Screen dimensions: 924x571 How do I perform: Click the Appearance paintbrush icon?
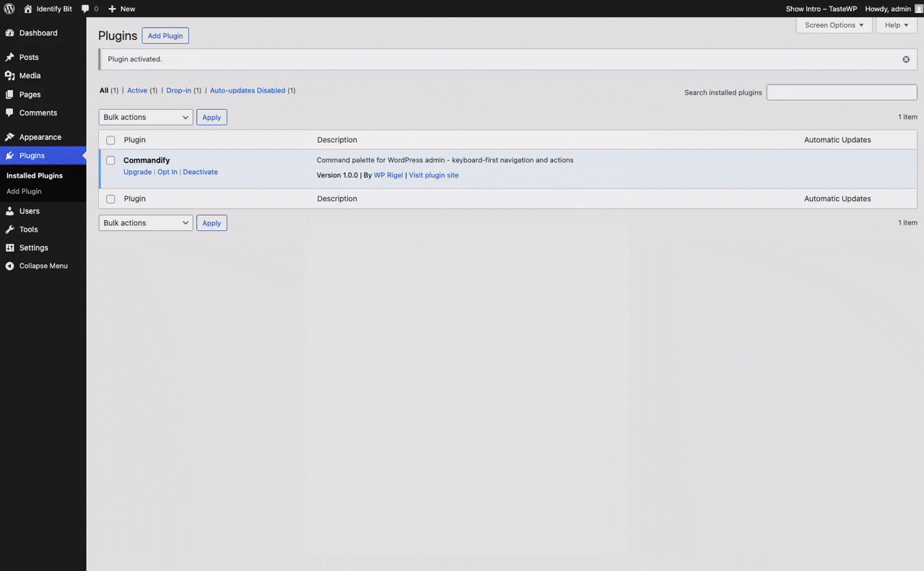pyautogui.click(x=9, y=137)
